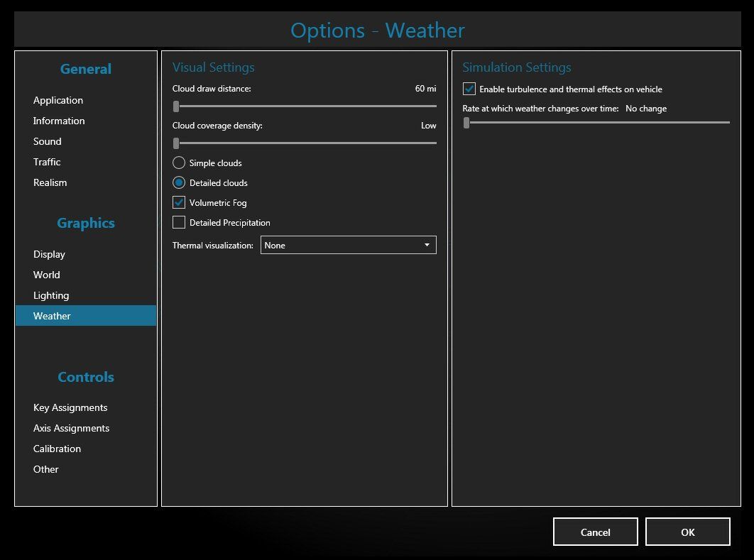Open Axis Assignments controls page

coord(71,428)
